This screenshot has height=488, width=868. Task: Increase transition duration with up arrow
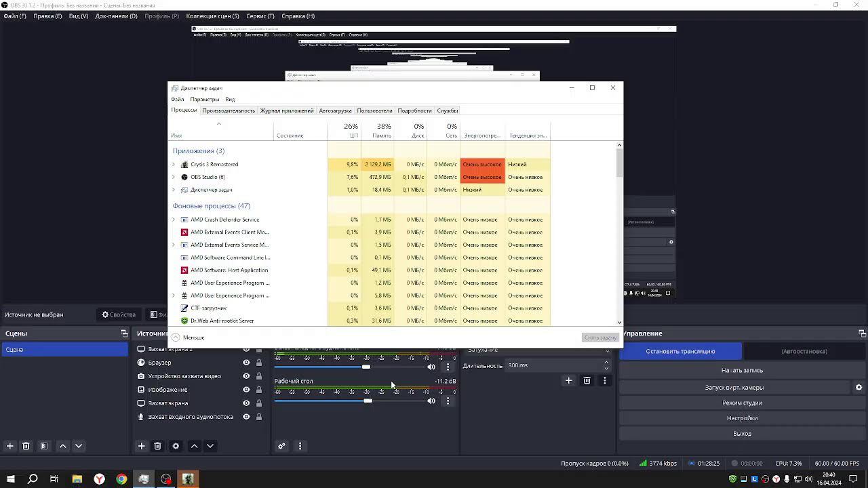[606, 363]
